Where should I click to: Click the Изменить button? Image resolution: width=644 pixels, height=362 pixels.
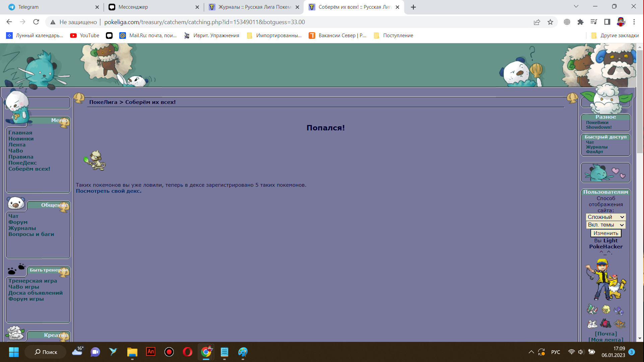(606, 233)
